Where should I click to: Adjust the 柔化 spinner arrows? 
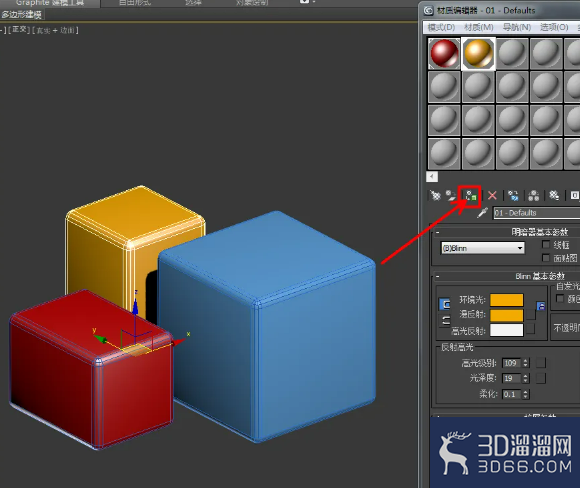click(x=525, y=394)
